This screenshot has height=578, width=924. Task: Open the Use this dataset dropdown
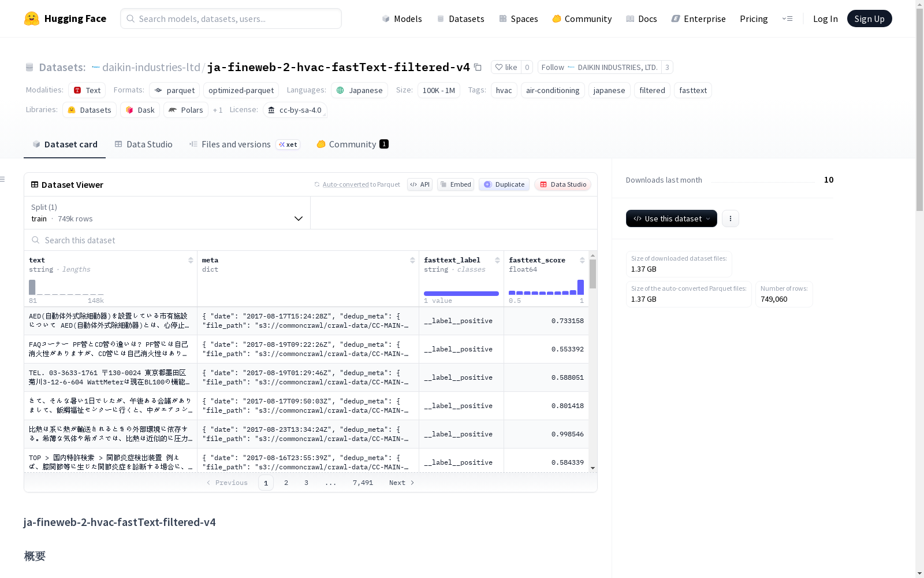point(672,218)
